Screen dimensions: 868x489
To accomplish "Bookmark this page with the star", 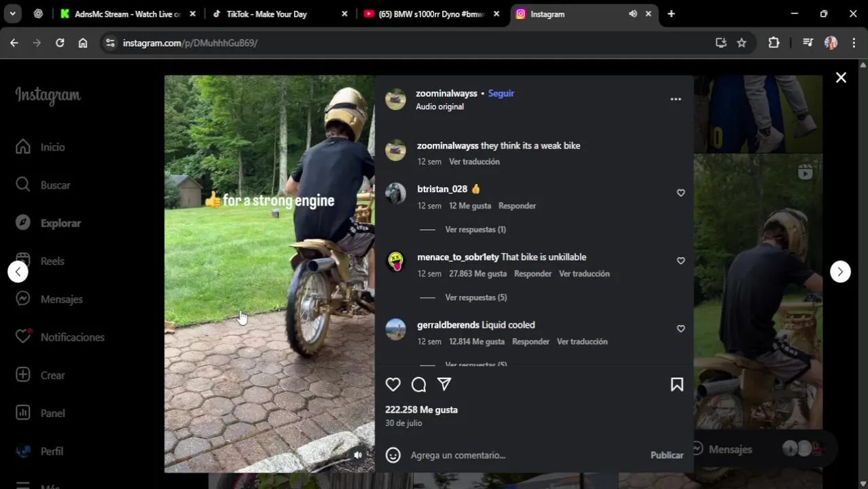I will (x=742, y=43).
